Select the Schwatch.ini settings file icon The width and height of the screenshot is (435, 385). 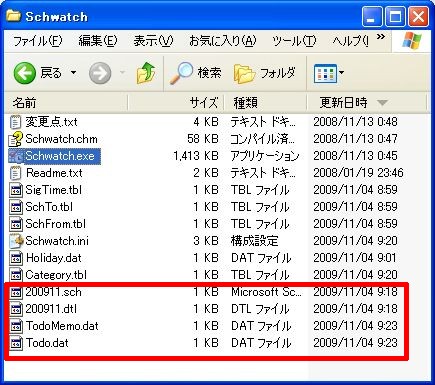(x=16, y=241)
